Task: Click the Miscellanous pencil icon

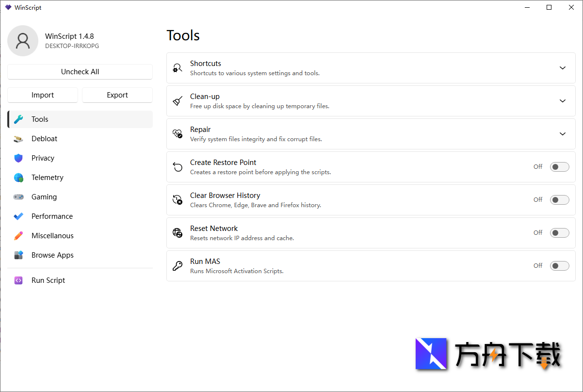Action: coord(18,236)
